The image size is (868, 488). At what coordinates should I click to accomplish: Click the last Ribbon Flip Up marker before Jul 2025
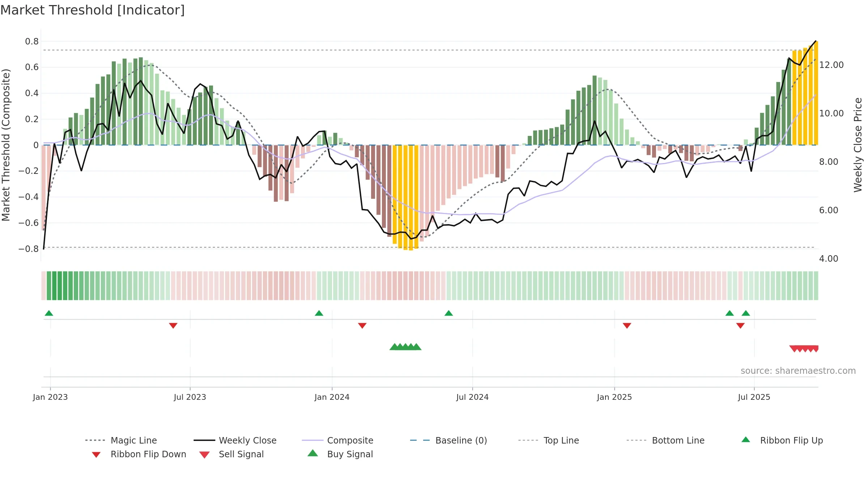tap(746, 313)
